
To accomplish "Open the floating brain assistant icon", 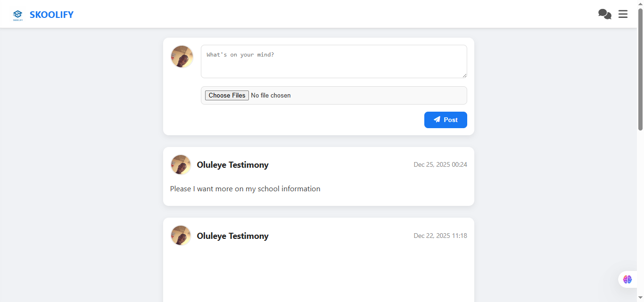I will point(627,279).
